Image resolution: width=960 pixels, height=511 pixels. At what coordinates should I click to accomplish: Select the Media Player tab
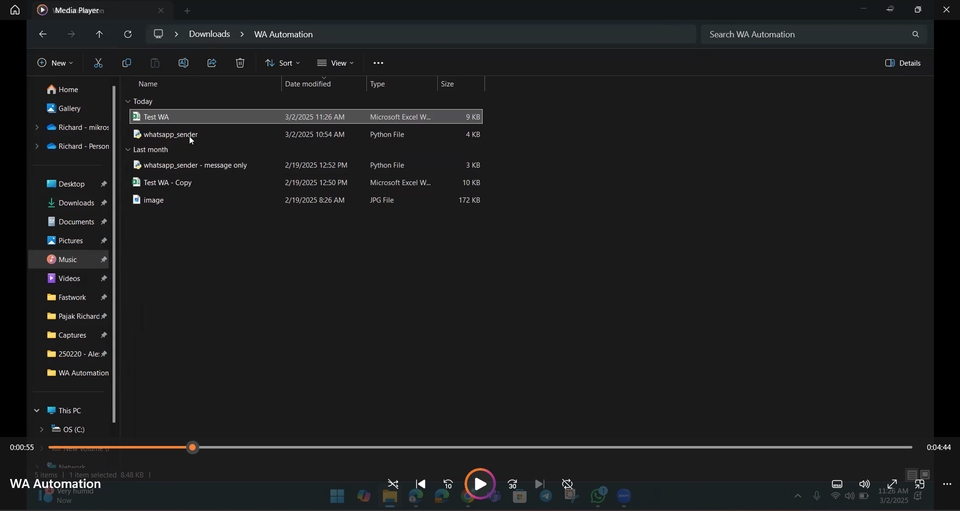coord(101,10)
